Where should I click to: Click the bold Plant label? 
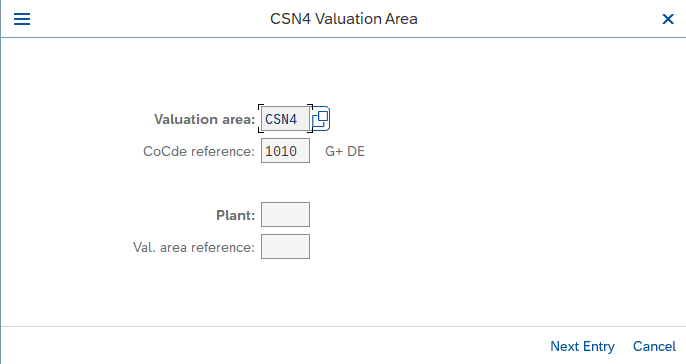pos(235,215)
